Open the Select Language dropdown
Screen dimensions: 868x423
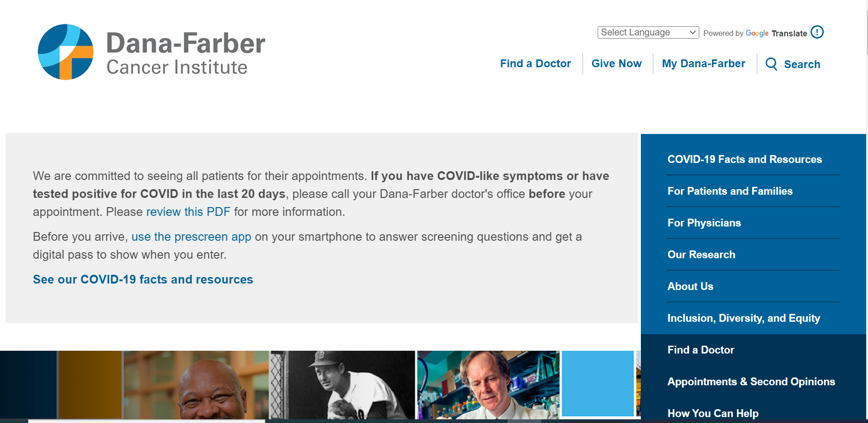pos(648,32)
